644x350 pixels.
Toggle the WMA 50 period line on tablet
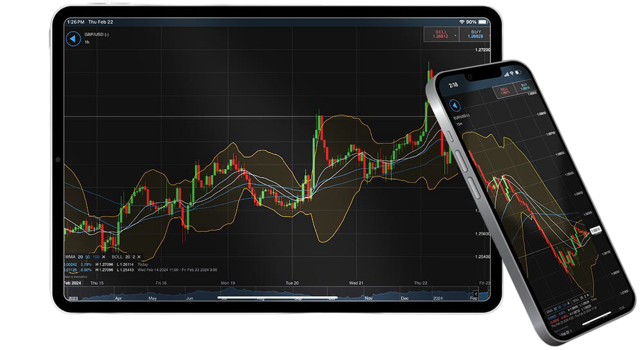click(88, 256)
